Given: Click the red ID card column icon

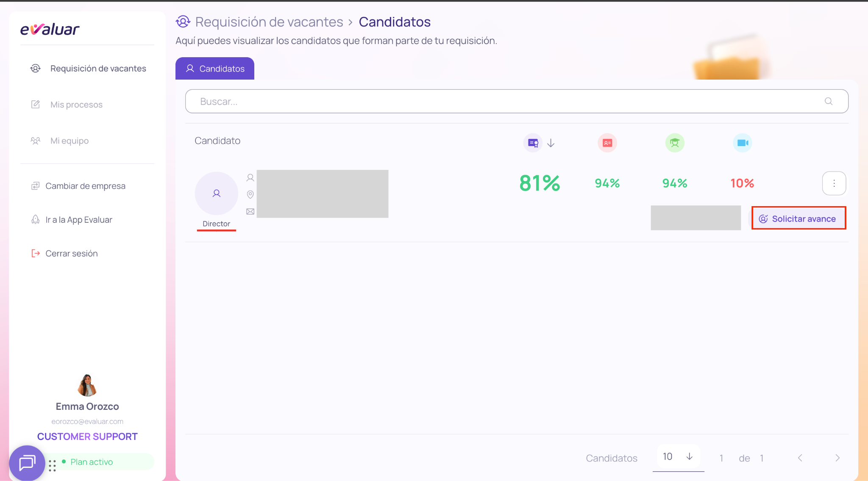Looking at the screenshot, I should click(x=607, y=143).
